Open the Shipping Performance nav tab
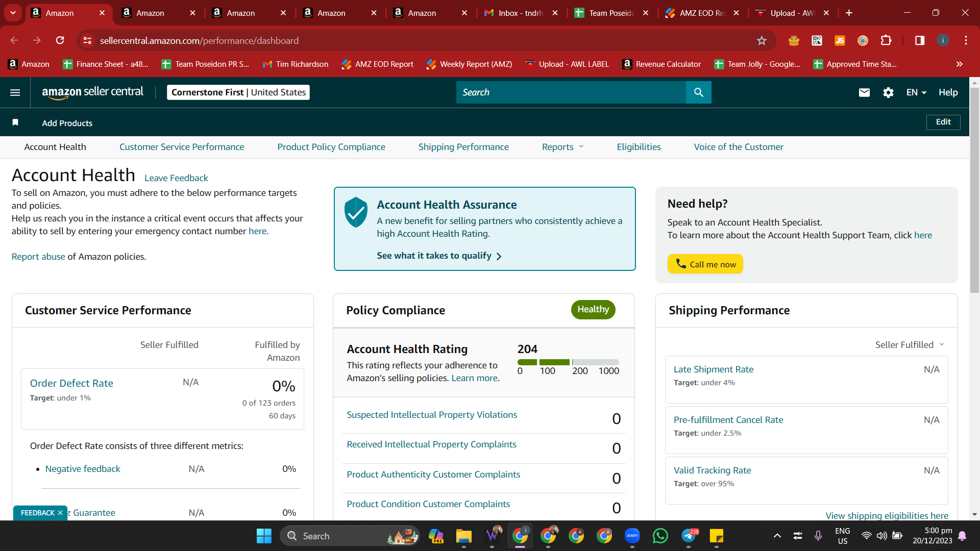 click(x=463, y=147)
